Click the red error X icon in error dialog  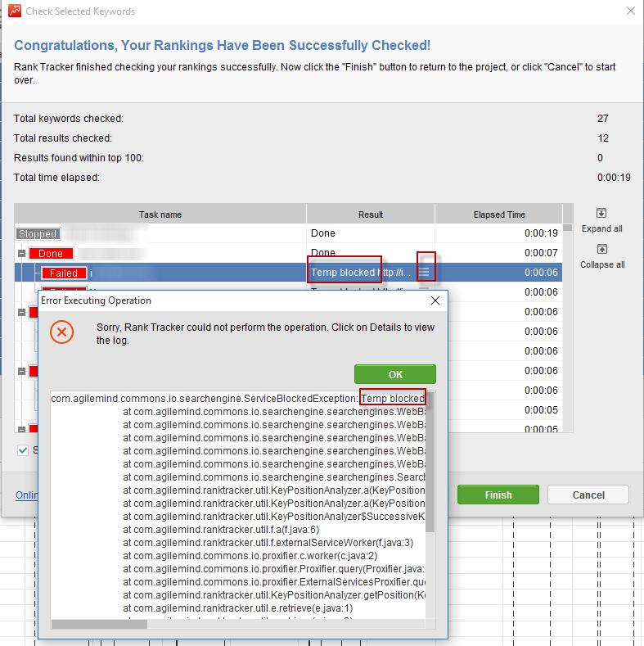[61, 332]
